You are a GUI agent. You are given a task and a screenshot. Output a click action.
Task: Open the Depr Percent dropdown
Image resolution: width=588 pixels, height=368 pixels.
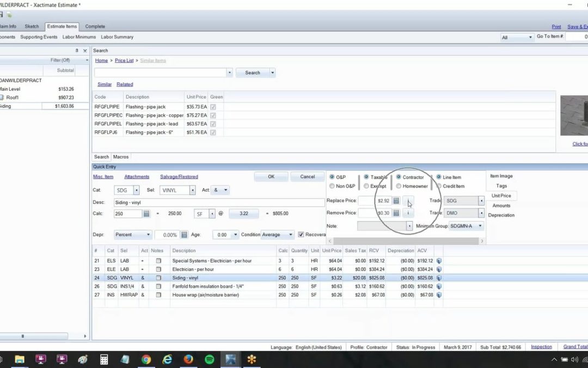click(148, 234)
